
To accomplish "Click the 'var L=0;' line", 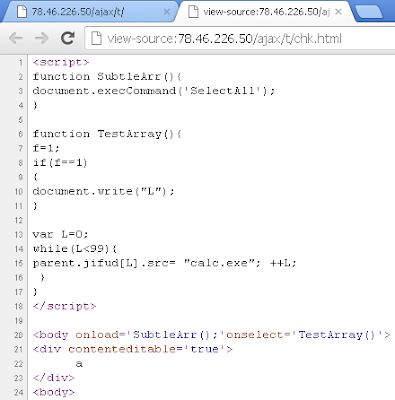I will pos(60,234).
